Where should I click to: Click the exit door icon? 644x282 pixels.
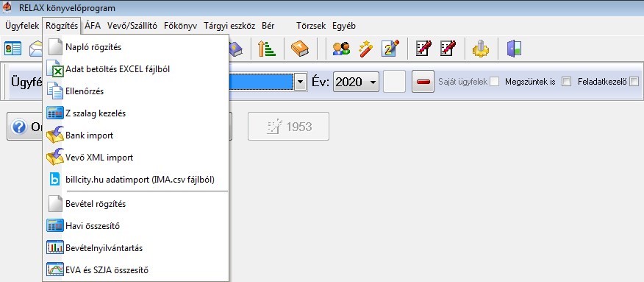click(514, 49)
